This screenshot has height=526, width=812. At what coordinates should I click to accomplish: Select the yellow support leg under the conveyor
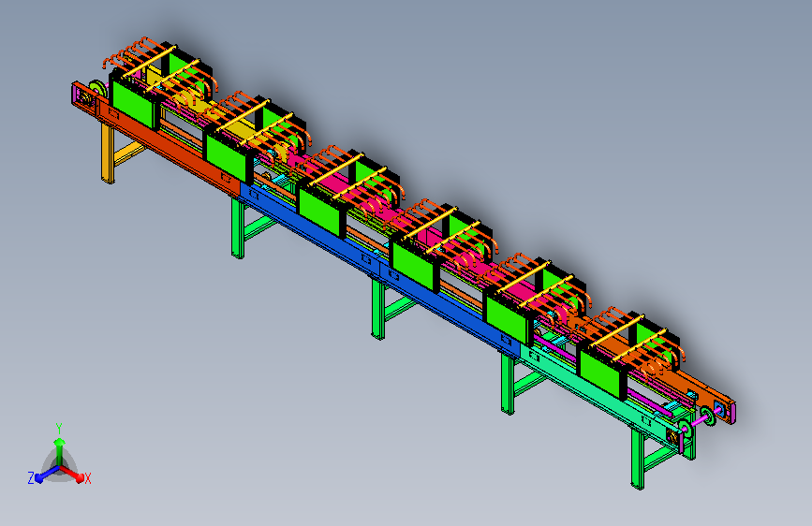[x=107, y=153]
